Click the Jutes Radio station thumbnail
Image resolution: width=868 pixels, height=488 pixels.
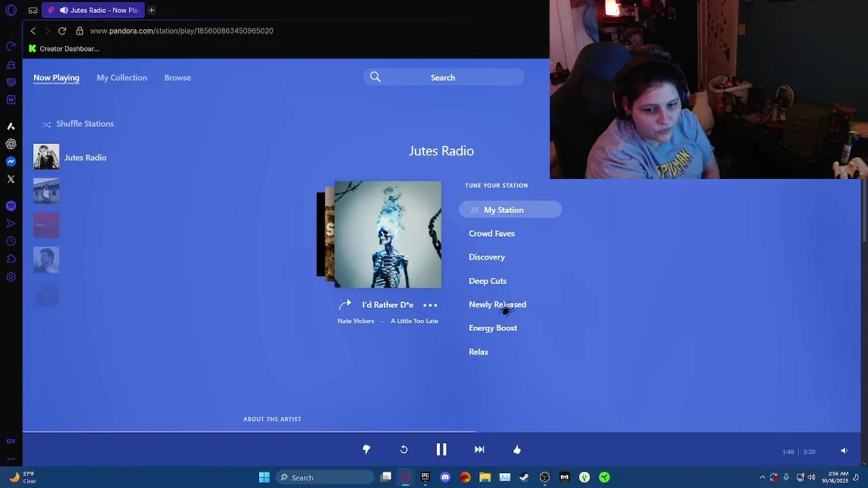point(46,157)
